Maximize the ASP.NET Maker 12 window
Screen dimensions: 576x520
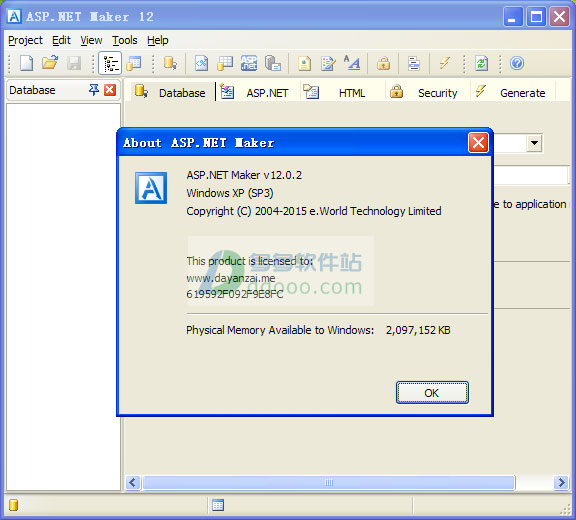(536, 17)
